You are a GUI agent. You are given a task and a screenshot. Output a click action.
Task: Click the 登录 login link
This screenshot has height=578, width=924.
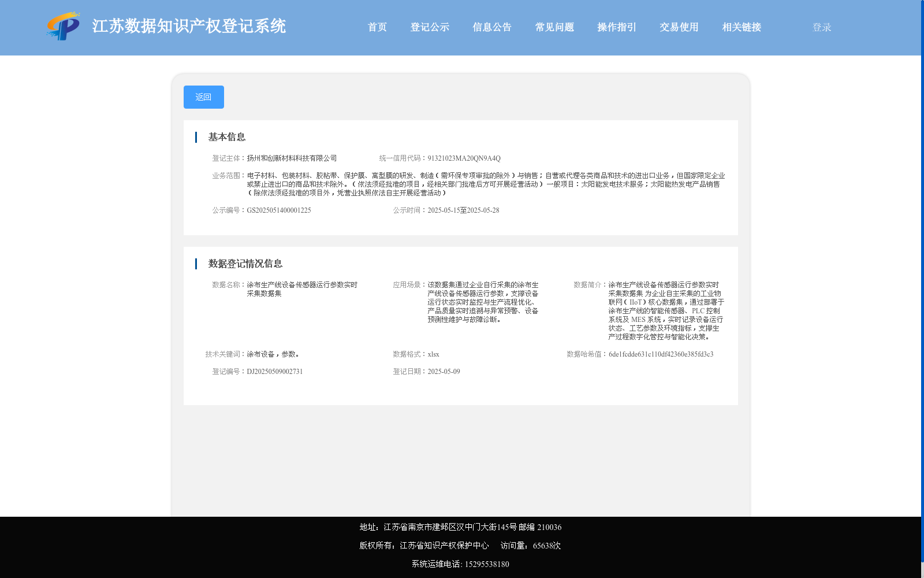point(822,27)
